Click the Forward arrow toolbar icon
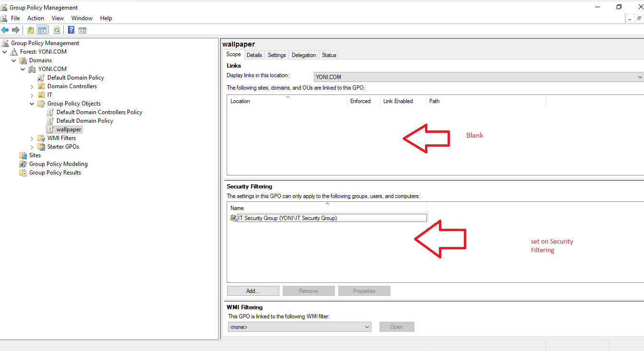This screenshot has width=644, height=351. click(16, 30)
